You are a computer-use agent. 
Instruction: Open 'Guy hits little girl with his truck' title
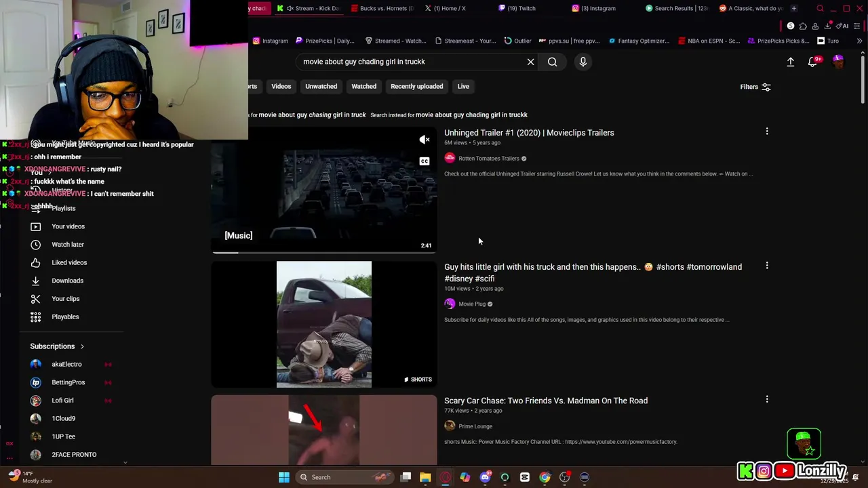[x=593, y=272]
